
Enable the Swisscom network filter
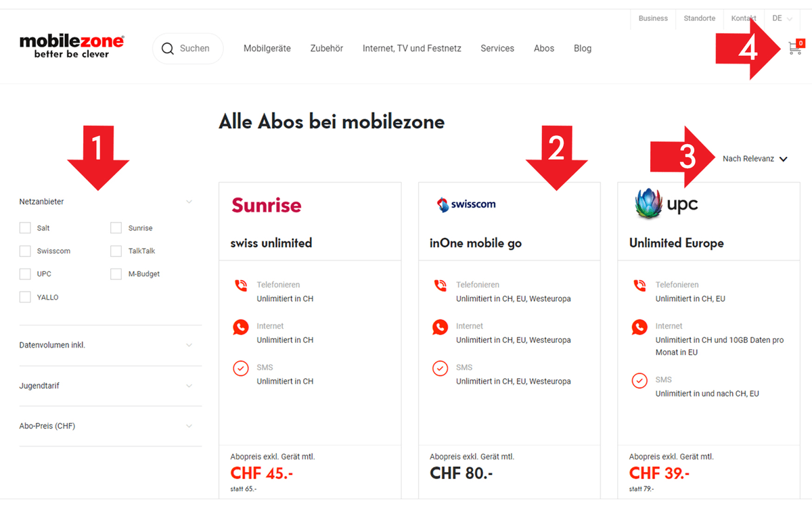25,250
